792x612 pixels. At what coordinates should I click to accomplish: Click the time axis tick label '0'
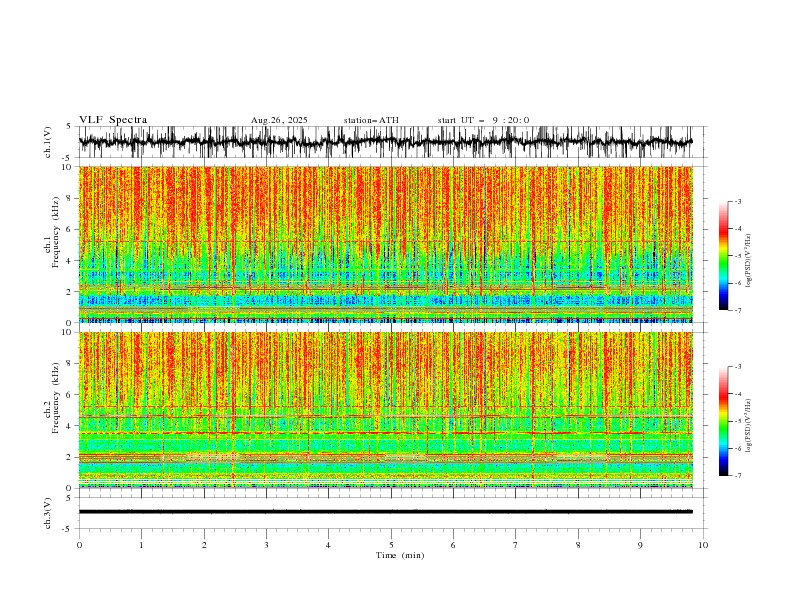79,545
